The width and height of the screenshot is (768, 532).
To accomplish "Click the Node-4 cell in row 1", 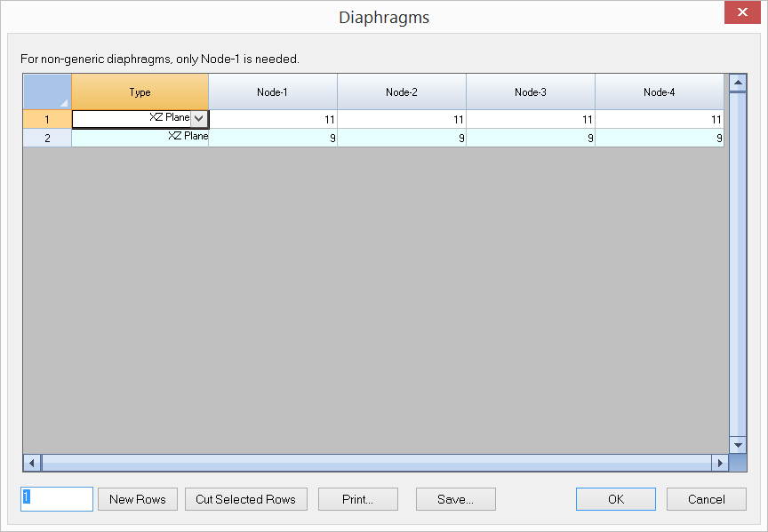I will coord(659,118).
